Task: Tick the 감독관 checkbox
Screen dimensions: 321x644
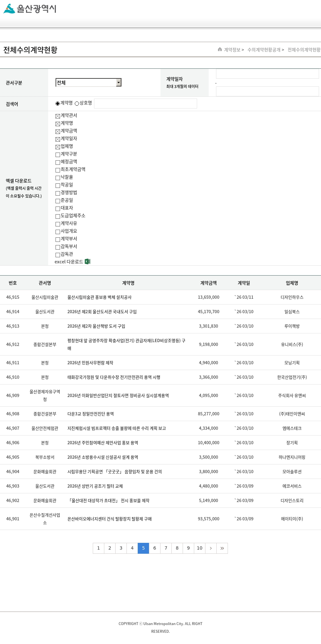Action: pyautogui.click(x=58, y=255)
